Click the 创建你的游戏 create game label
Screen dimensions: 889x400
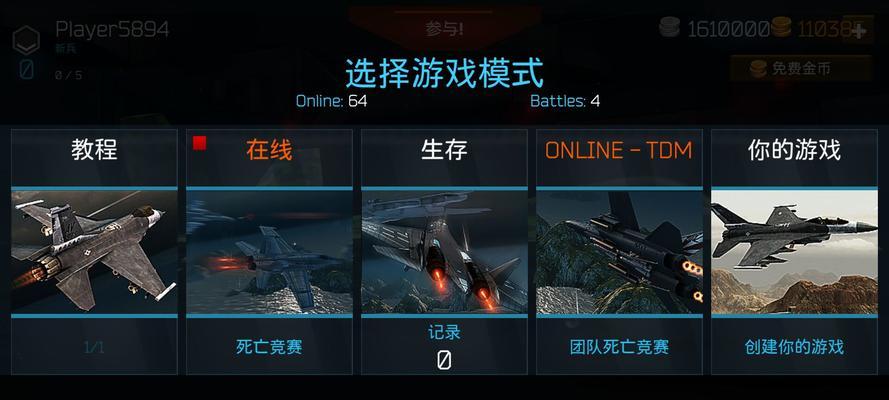coord(794,347)
